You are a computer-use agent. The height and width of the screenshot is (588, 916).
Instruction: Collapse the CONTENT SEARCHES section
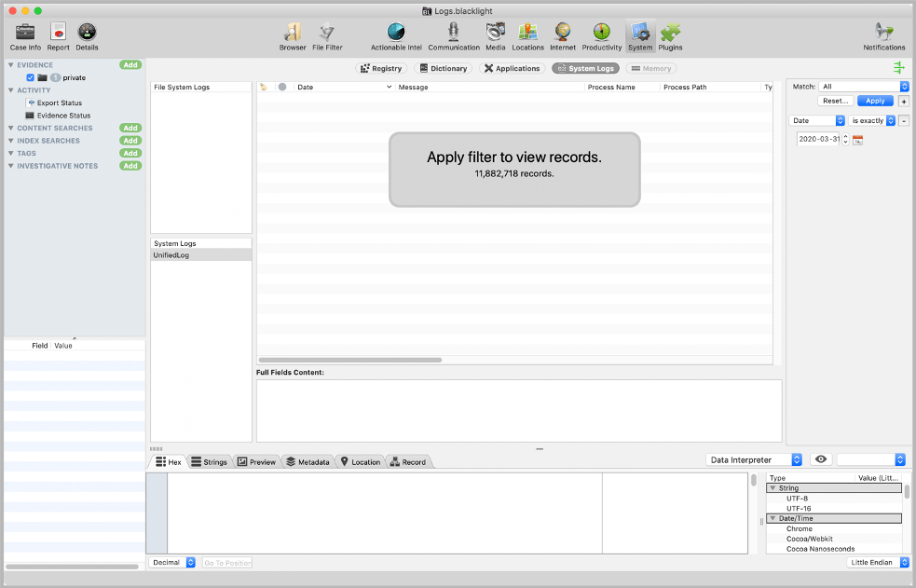pyautogui.click(x=10, y=128)
